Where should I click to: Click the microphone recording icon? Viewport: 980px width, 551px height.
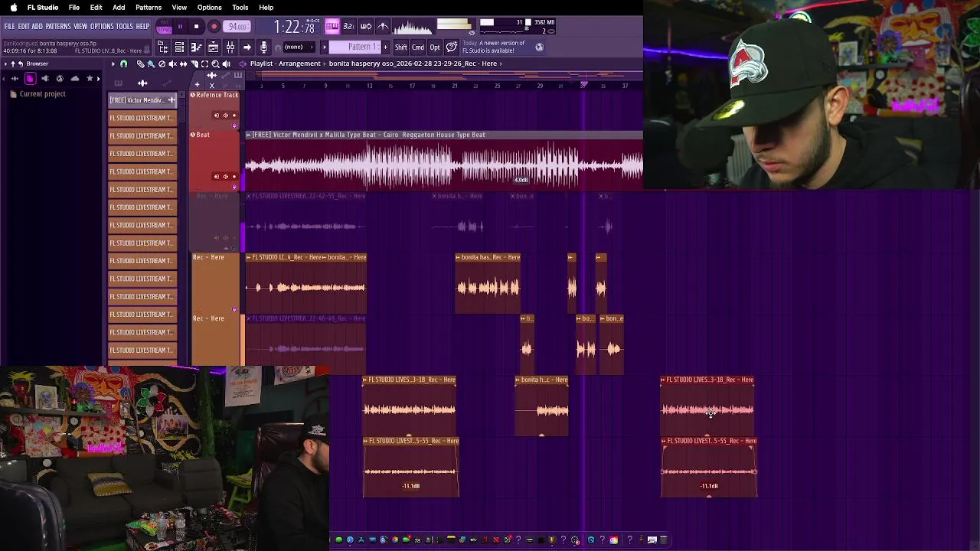(x=263, y=47)
